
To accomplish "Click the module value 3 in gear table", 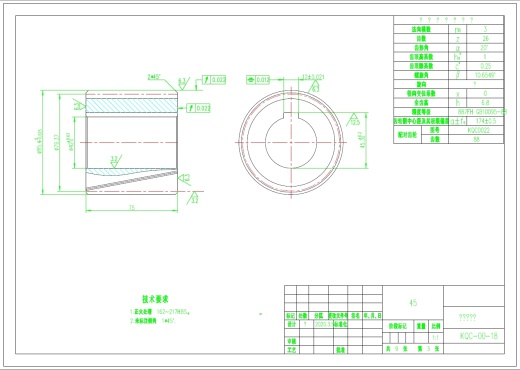I will click(x=485, y=29).
